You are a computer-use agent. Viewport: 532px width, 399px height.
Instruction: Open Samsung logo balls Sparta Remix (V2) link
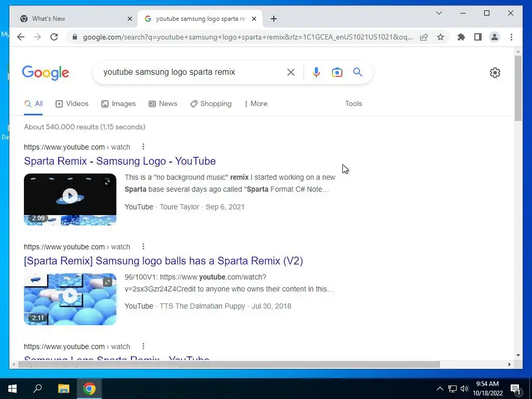pos(163,261)
